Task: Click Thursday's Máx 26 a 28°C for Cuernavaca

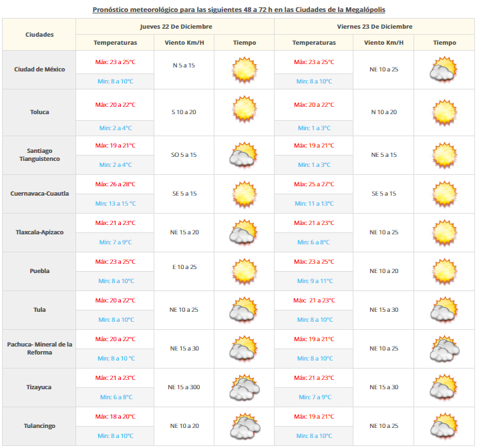Action: tap(115, 184)
